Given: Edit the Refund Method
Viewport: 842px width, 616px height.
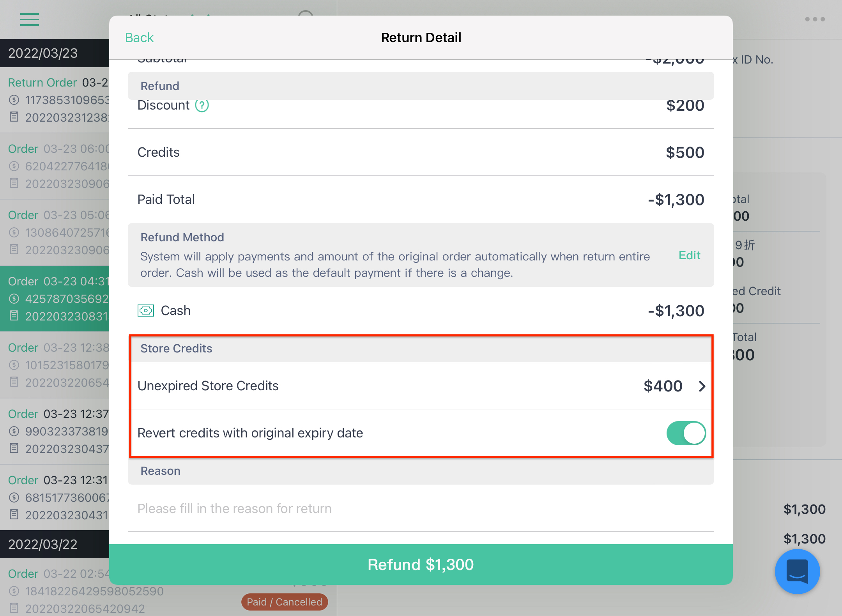Looking at the screenshot, I should (689, 255).
